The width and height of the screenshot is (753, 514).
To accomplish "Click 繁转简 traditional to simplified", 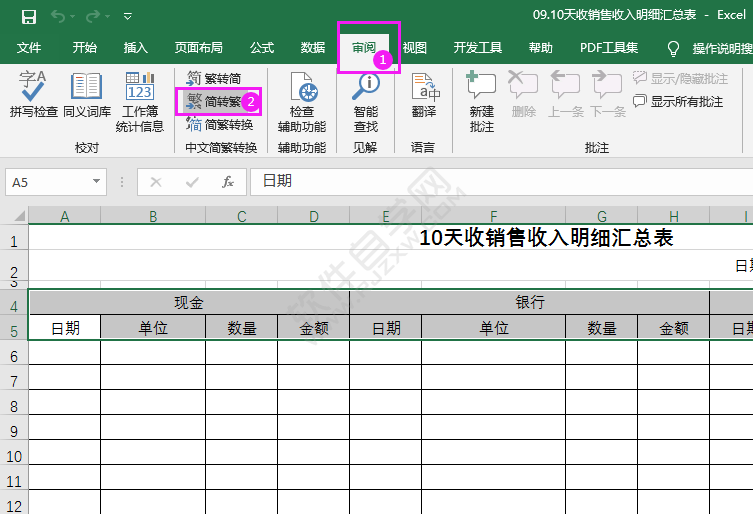I will tap(214, 78).
